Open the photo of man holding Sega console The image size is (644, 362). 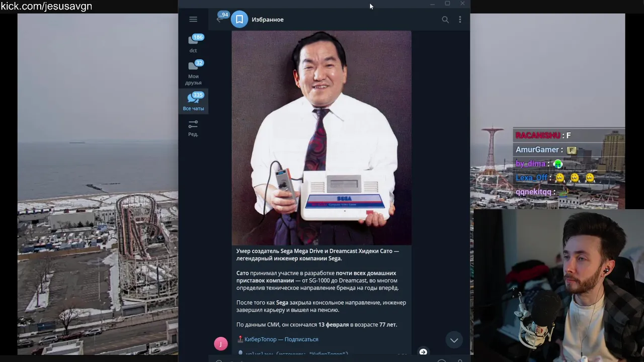coord(321,138)
